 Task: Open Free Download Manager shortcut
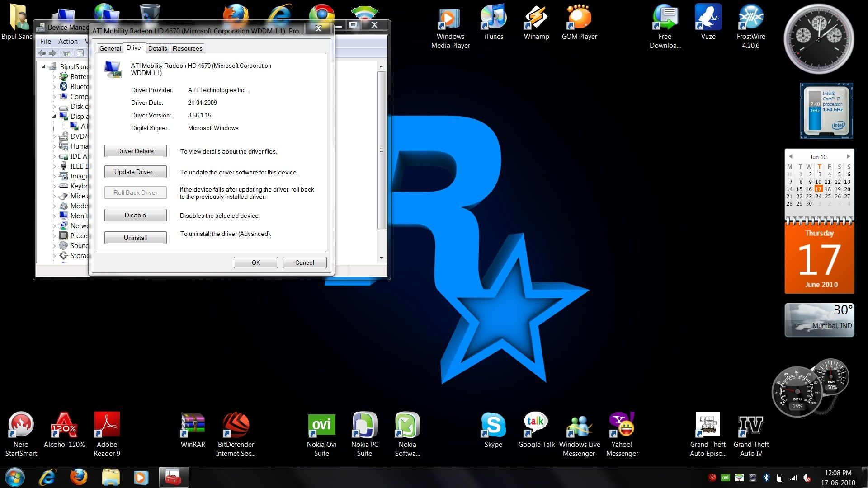665,27
